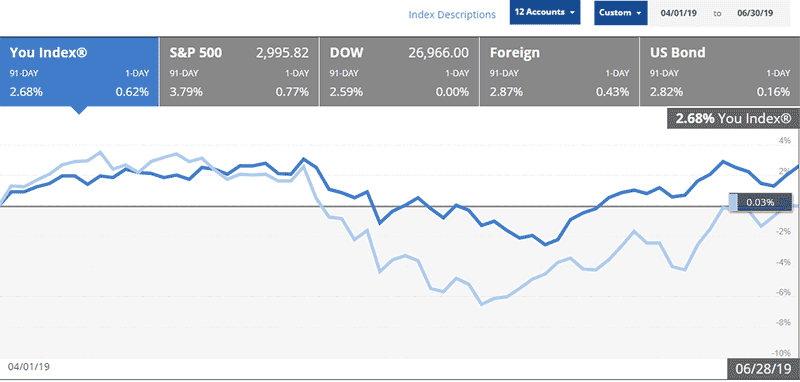Select the You Index® tab
Viewport: 800px width, 382px height.
click(x=80, y=71)
